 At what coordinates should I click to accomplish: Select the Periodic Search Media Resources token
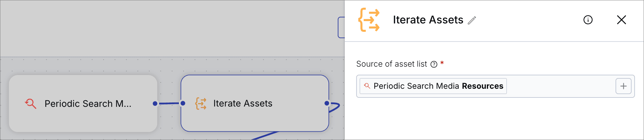tap(433, 86)
